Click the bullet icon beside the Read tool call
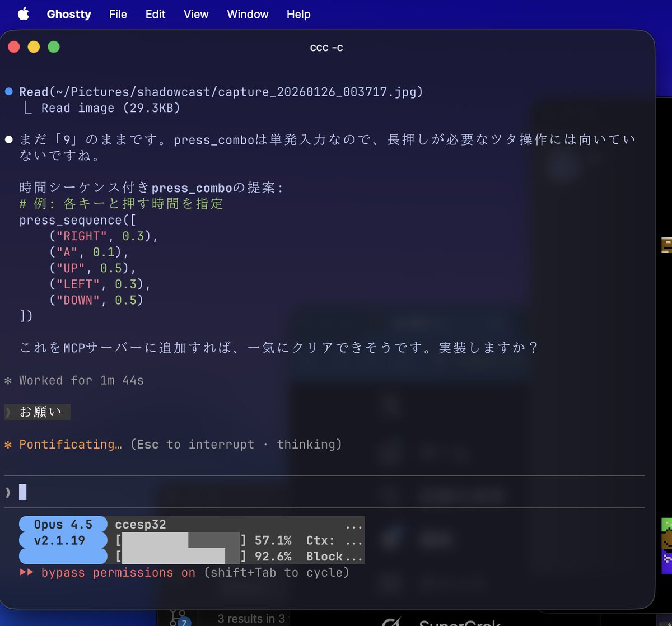This screenshot has width=672, height=626. click(x=9, y=91)
